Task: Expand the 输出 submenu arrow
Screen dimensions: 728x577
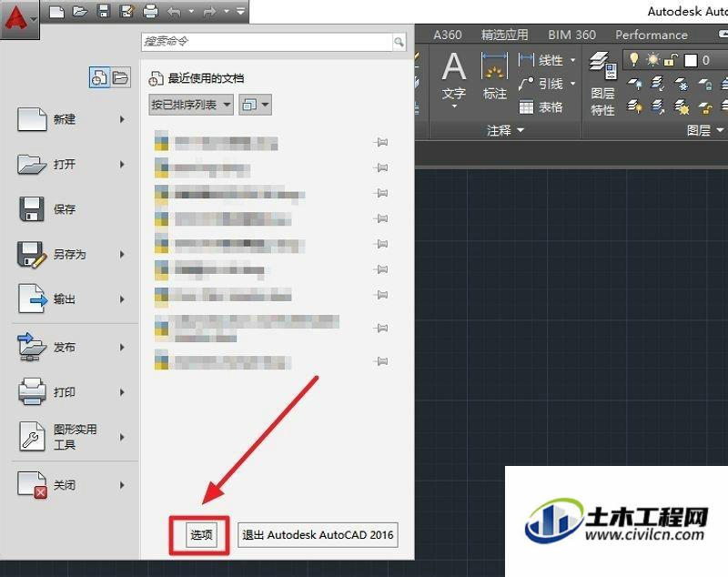Action: 122,299
